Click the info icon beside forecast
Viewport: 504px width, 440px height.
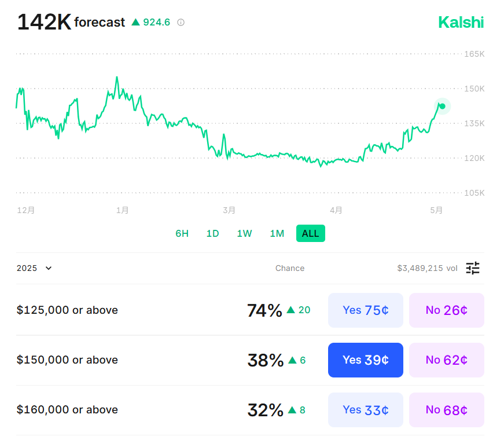181,23
